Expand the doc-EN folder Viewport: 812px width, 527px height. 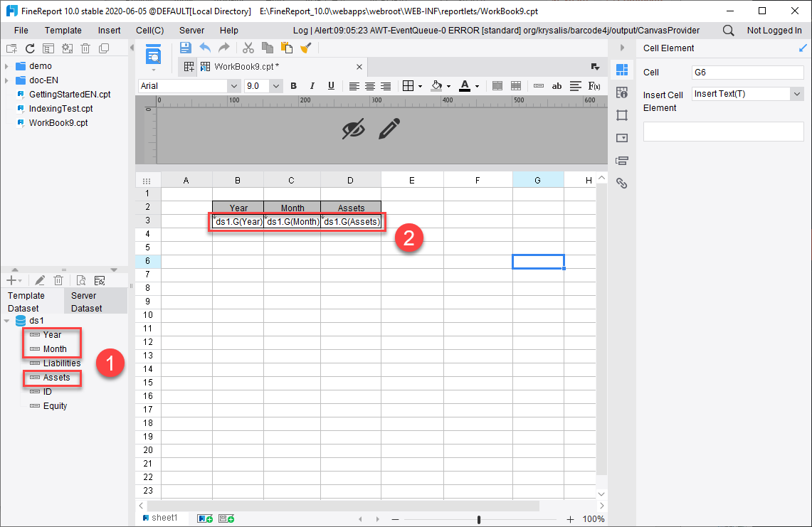[6, 80]
